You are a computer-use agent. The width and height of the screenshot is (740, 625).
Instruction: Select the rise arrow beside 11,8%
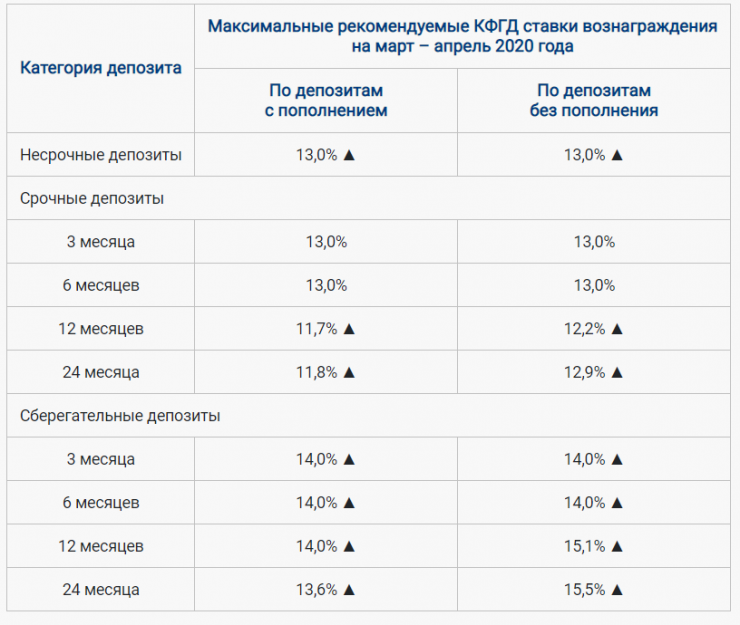(349, 372)
